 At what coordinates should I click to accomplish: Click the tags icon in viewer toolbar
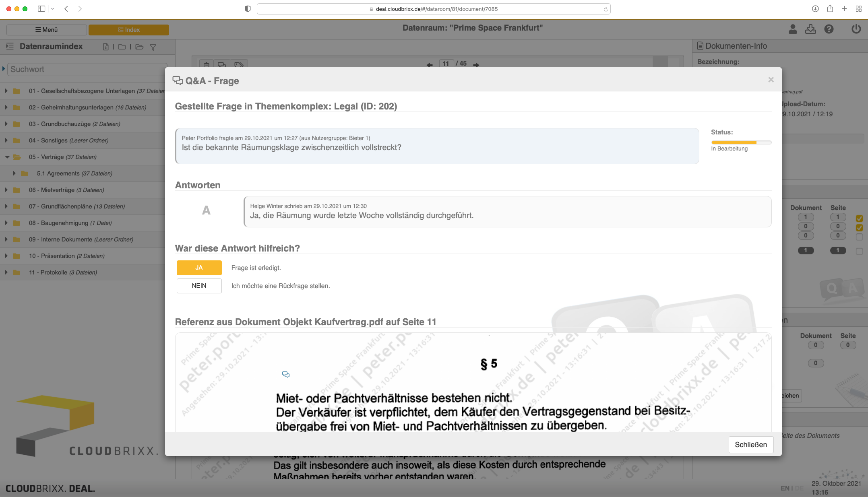click(239, 64)
